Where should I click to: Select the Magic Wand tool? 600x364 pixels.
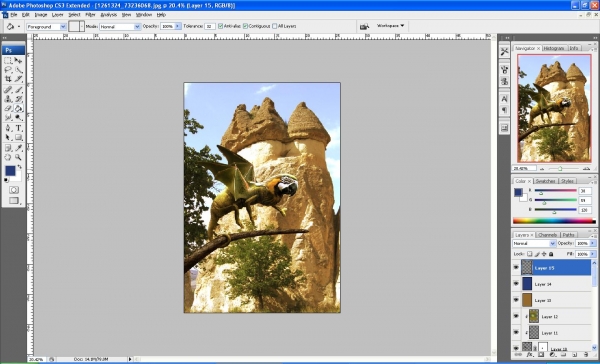coord(18,70)
